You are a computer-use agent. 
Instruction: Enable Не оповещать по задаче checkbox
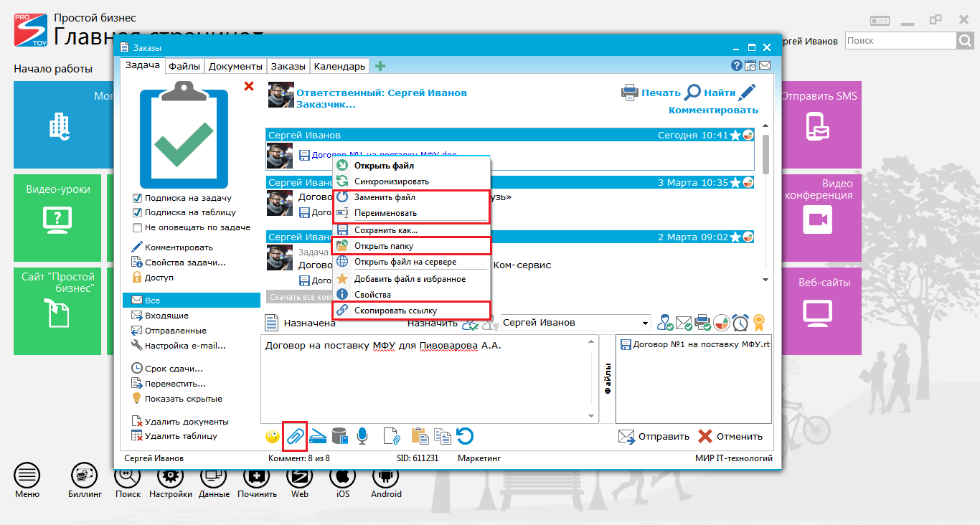[137, 227]
